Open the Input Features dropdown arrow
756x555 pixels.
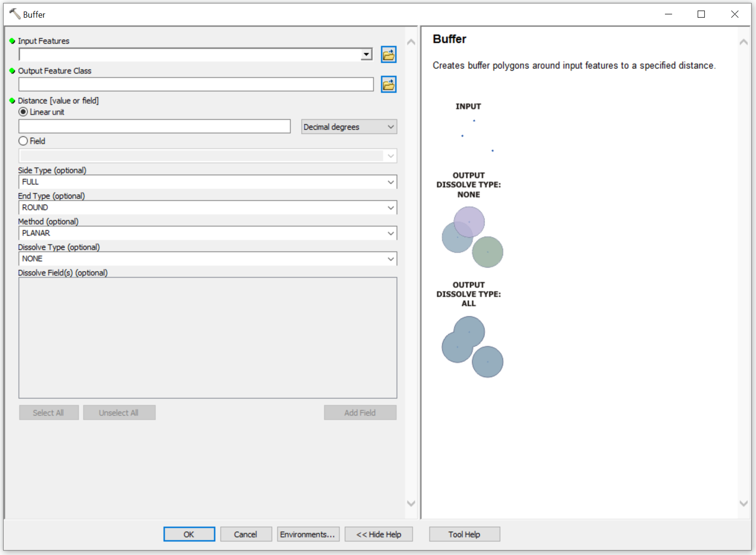pyautogui.click(x=367, y=54)
